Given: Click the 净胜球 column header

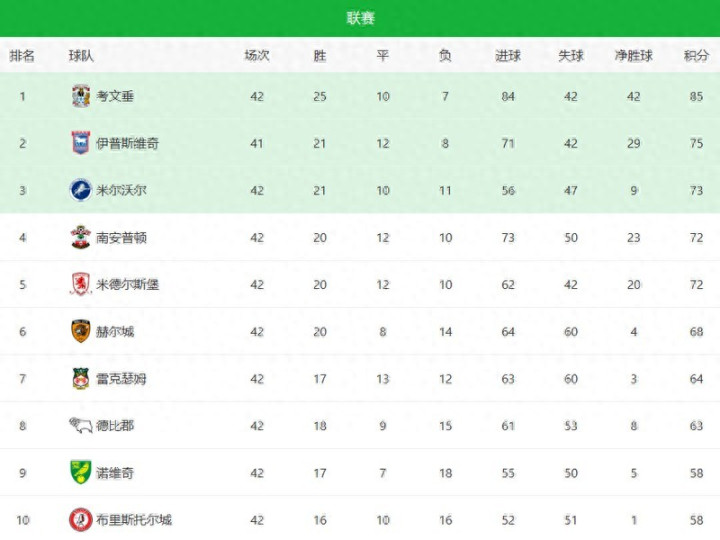Looking at the screenshot, I should tap(633, 56).
